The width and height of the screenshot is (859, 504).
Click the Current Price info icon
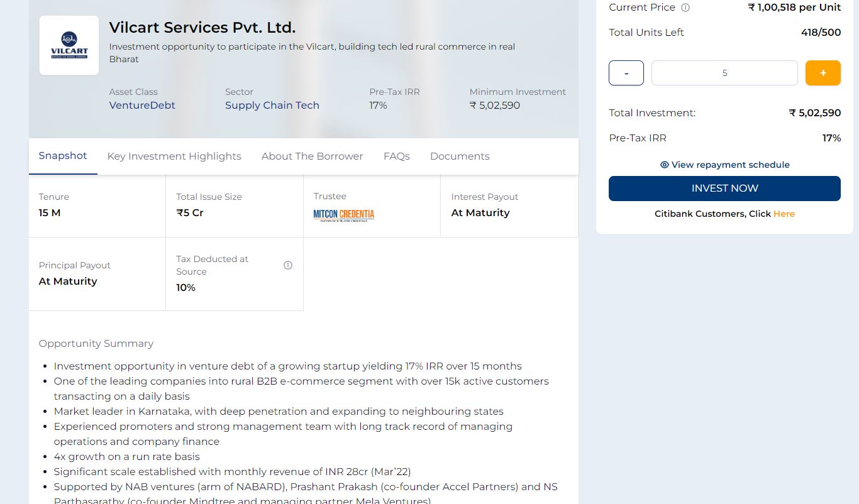685,8
